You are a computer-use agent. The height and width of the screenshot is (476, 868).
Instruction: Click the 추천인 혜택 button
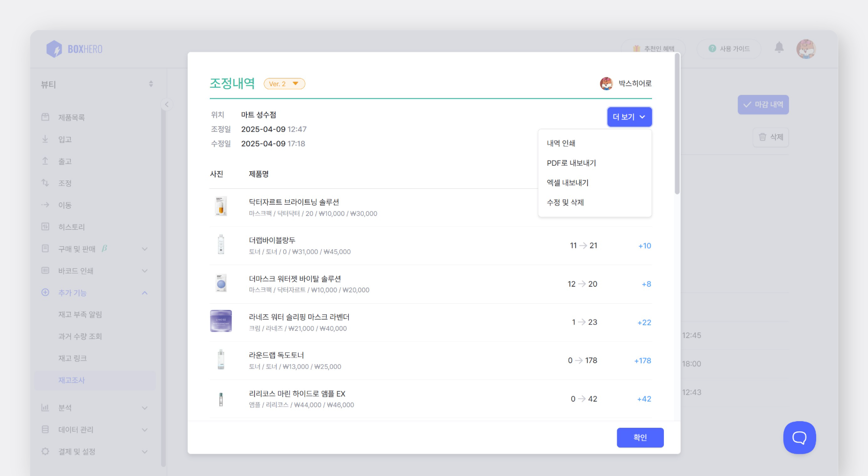654,49
